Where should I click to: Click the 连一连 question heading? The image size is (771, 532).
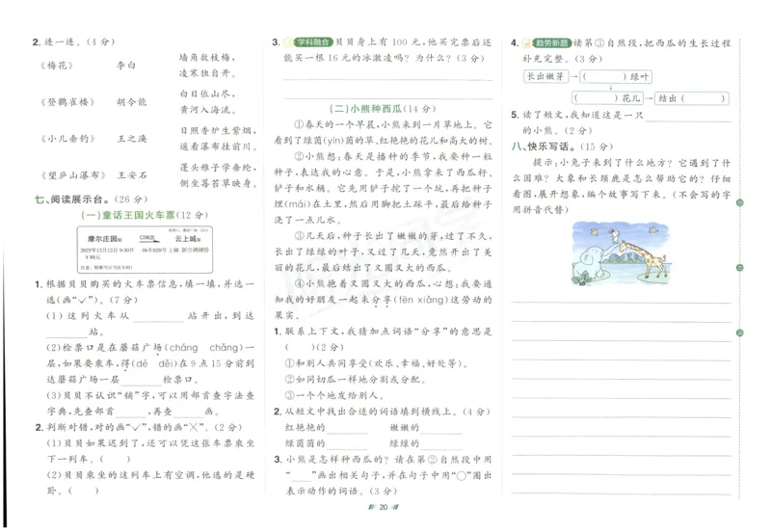pos(73,41)
